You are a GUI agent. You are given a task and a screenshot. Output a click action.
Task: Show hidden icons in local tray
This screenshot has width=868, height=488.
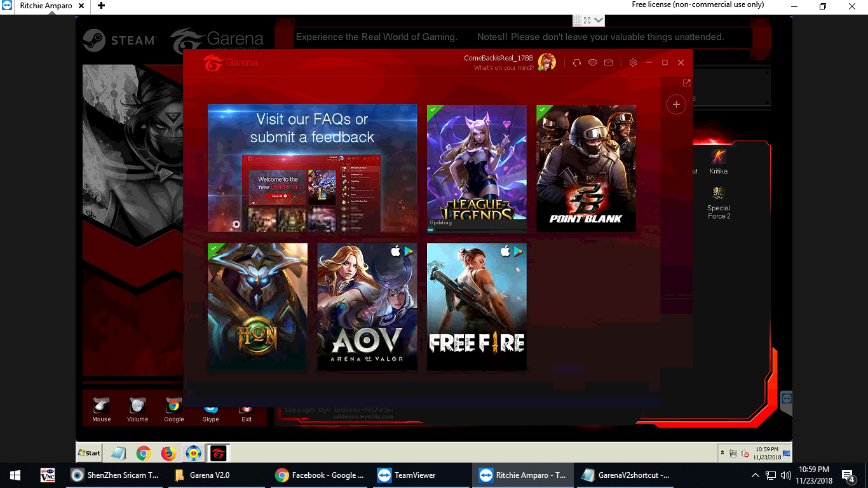point(756,475)
